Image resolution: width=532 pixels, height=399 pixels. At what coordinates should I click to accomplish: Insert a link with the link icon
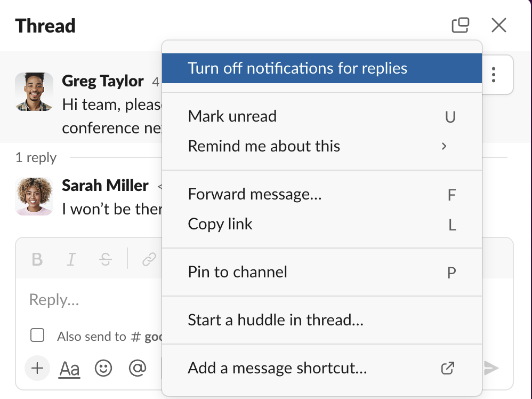148,259
